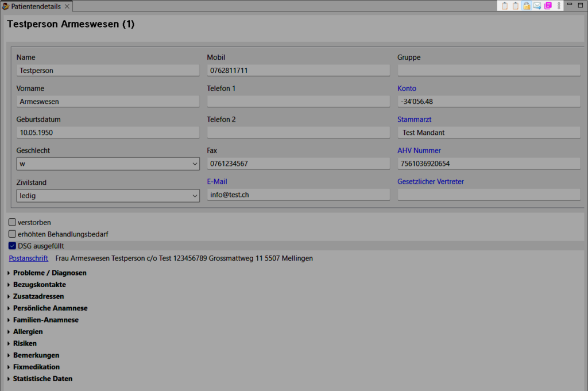Open the magenta sticky notes icon
Screen dimensions: 588x391
click(x=548, y=6)
